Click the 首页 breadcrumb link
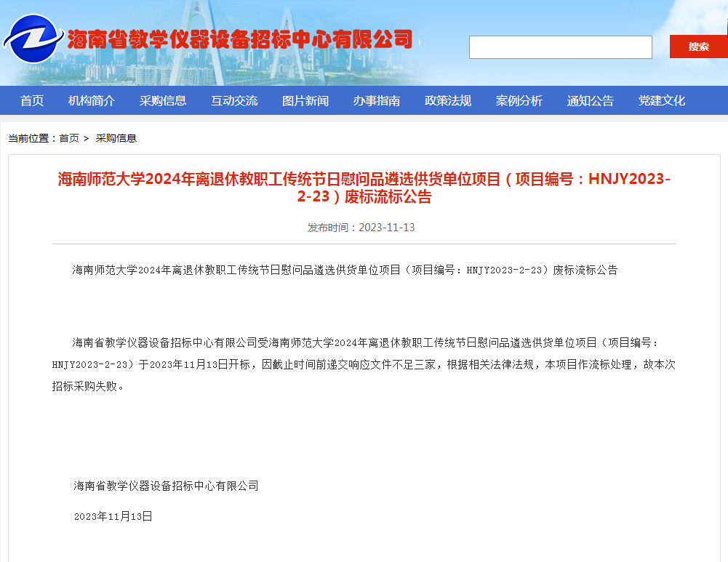Viewport: 728px width, 562px height. [69, 138]
